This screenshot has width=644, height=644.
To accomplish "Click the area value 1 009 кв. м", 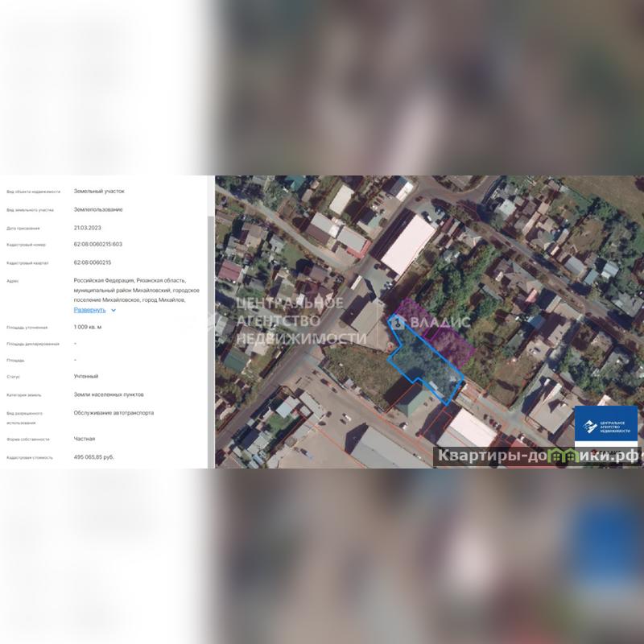I will [x=88, y=328].
